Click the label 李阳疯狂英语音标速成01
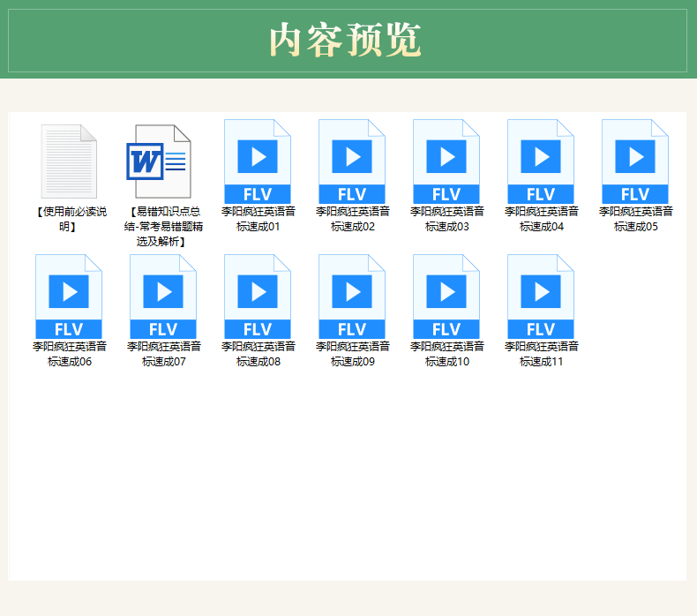 259,219
